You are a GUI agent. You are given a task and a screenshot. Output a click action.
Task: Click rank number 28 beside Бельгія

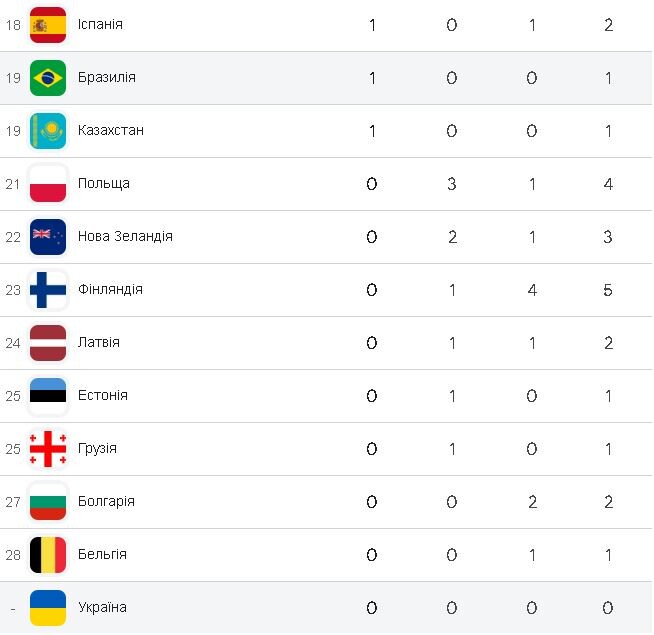coord(13,555)
